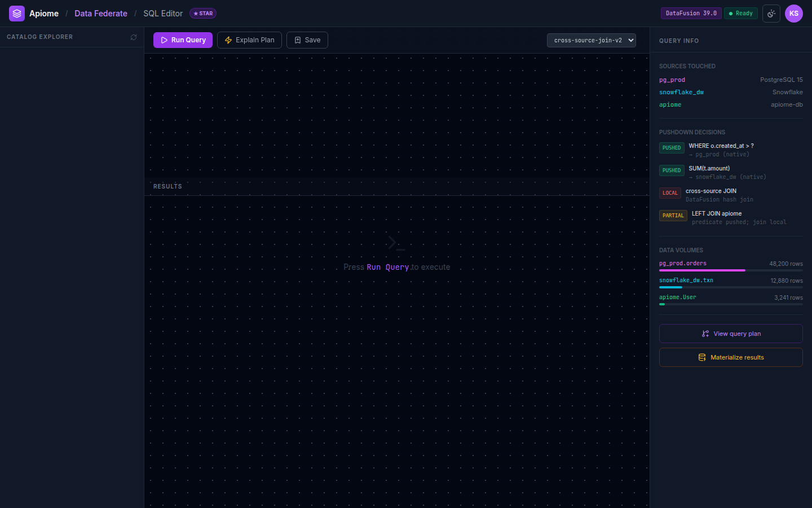Click the apiome.User label

[678, 297]
